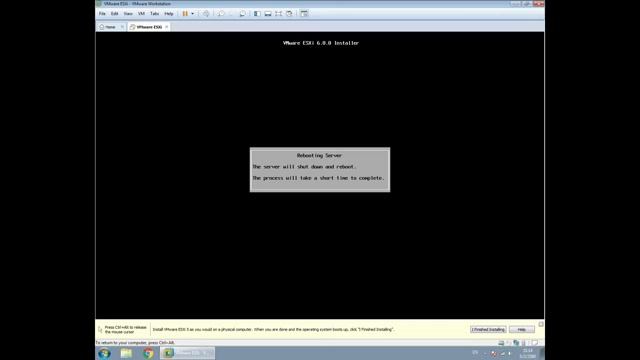640x360 pixels.
Task: Click the message log status bar icon
Action: (535, 343)
